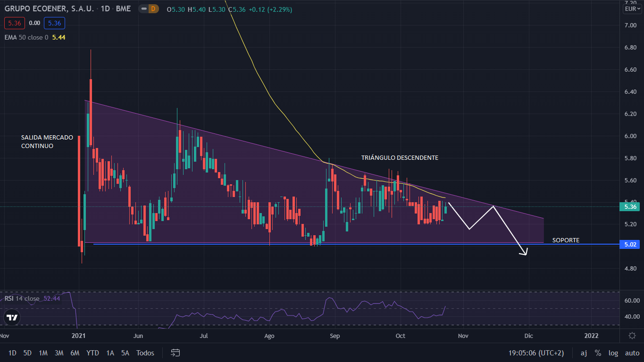Click the market status indicator next to BME

(143, 9)
